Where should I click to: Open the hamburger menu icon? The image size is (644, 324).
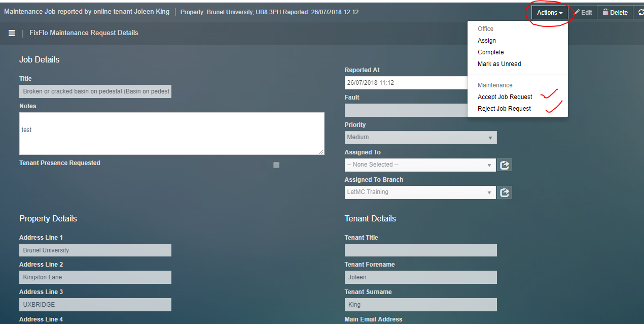click(12, 33)
